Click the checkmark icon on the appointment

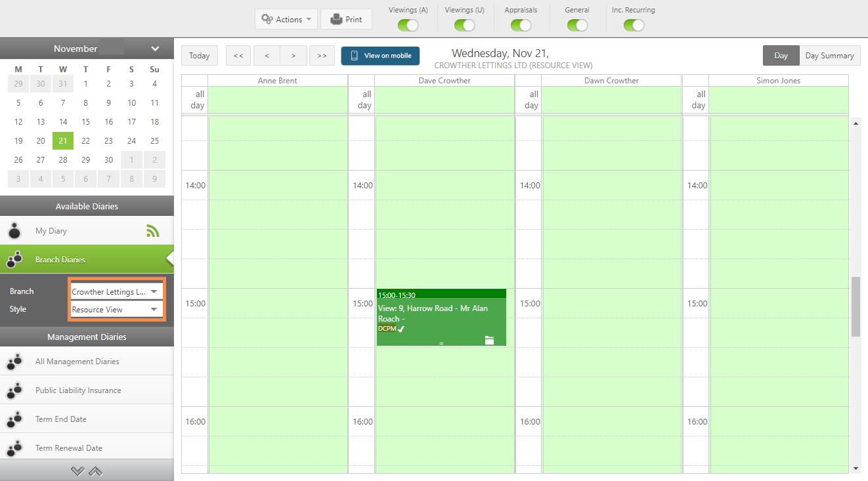[x=401, y=329]
